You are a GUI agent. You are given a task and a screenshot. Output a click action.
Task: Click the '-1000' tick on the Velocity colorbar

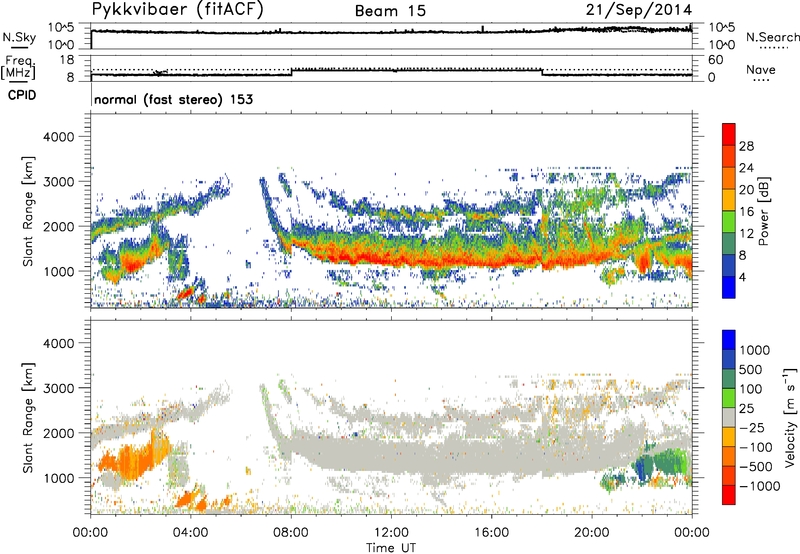(759, 486)
